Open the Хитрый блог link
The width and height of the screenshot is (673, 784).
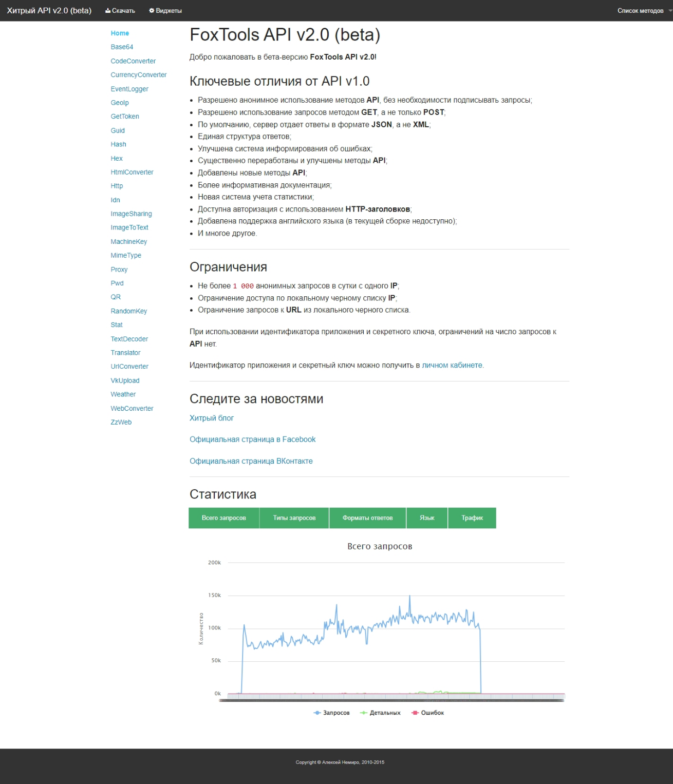(212, 418)
